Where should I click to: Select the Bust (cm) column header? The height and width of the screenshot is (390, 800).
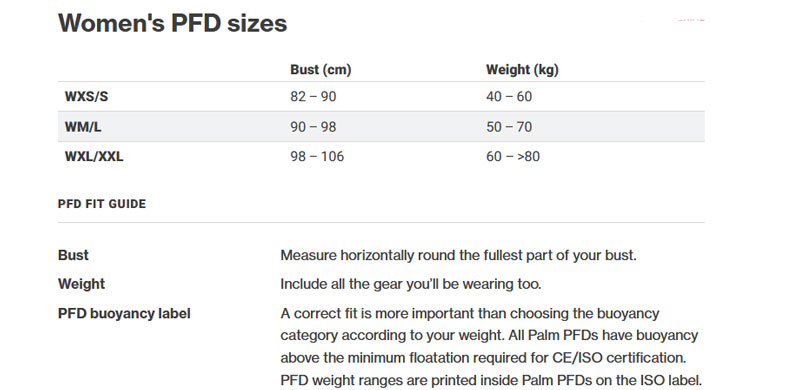[320, 69]
